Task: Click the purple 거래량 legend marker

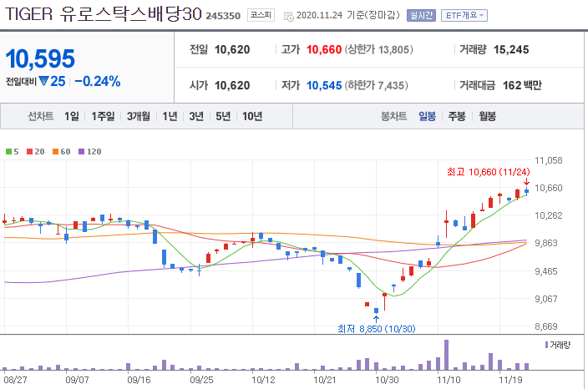Action: [547, 345]
